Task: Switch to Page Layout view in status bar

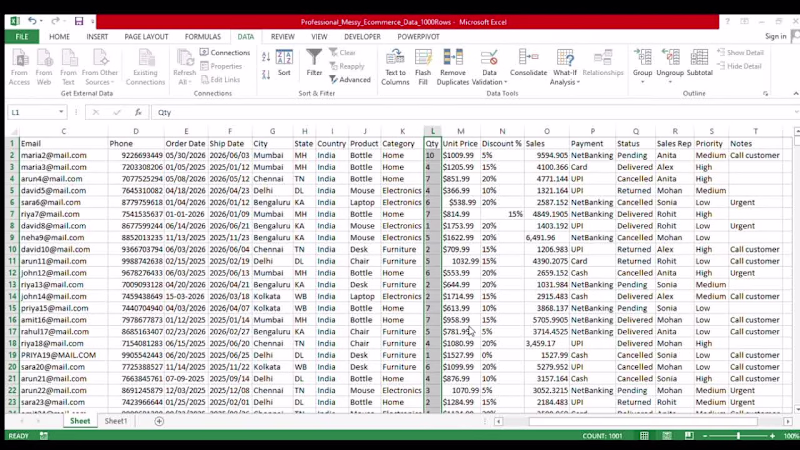Action: [667, 436]
